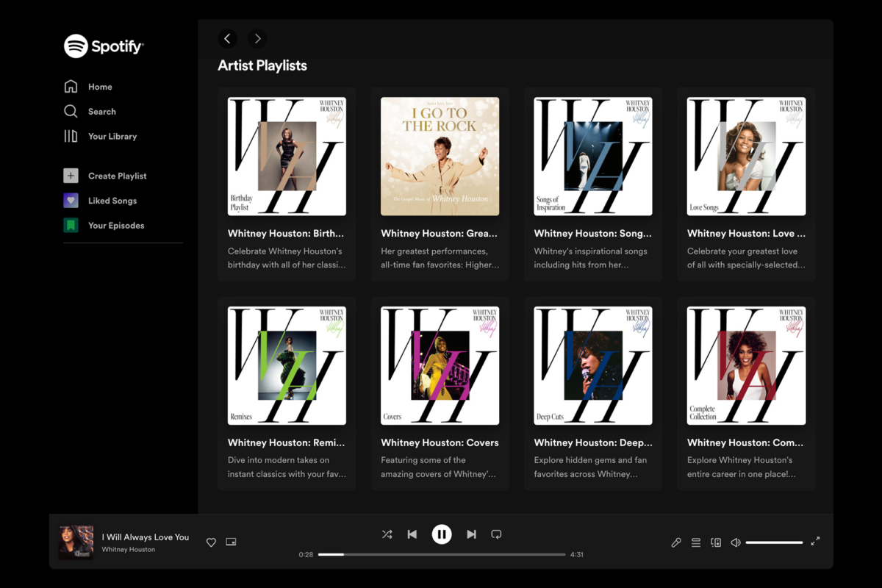This screenshot has height=588, width=882.
Task: Click the 'Whitney Houston: Covers' title
Action: [440, 442]
